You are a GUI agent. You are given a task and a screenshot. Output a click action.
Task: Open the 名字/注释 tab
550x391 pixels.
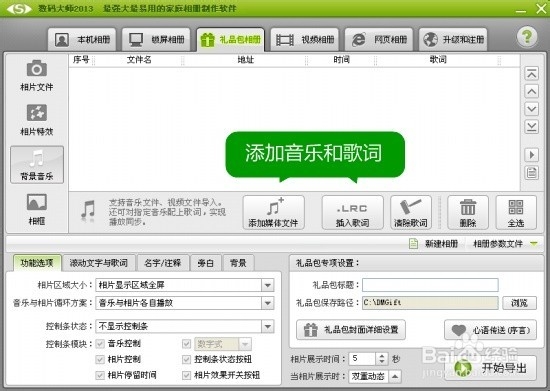pyautogui.click(x=163, y=263)
